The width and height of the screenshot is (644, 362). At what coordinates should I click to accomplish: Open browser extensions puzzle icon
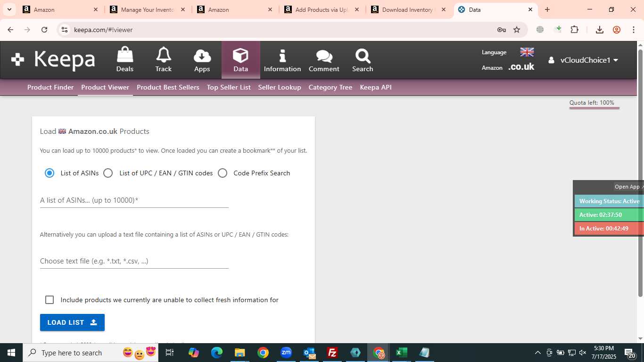[574, 30]
